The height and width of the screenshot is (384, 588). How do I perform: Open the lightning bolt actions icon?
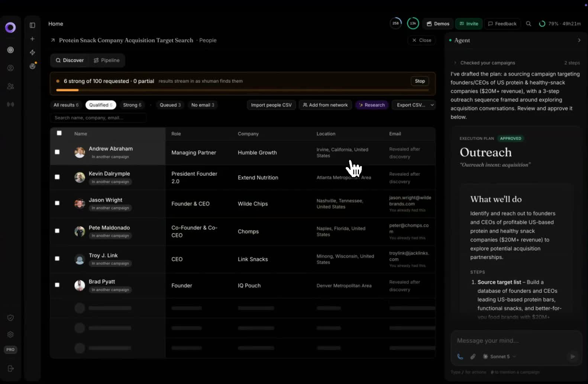32,52
